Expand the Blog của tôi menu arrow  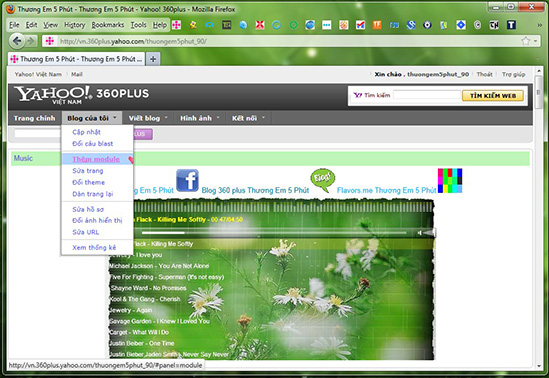[x=114, y=118]
